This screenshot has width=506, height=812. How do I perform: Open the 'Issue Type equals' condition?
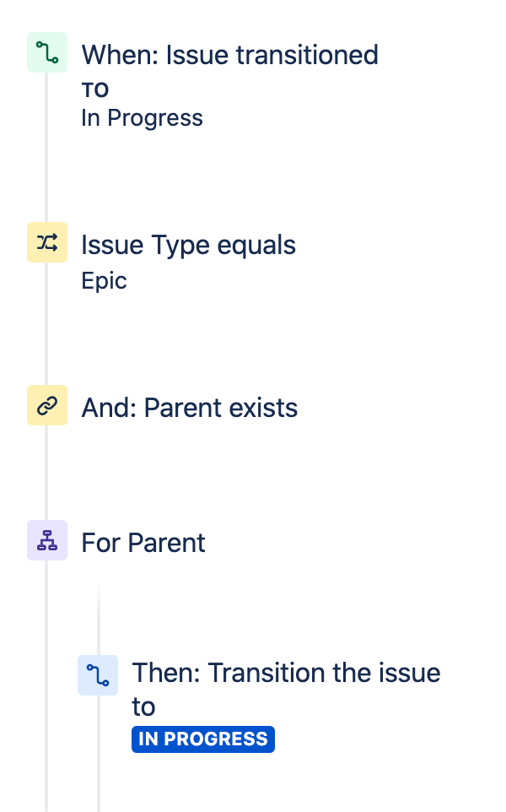(188, 245)
